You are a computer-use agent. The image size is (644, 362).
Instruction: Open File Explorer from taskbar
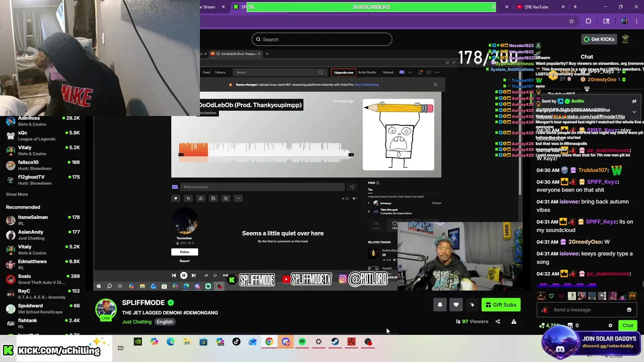point(187,342)
